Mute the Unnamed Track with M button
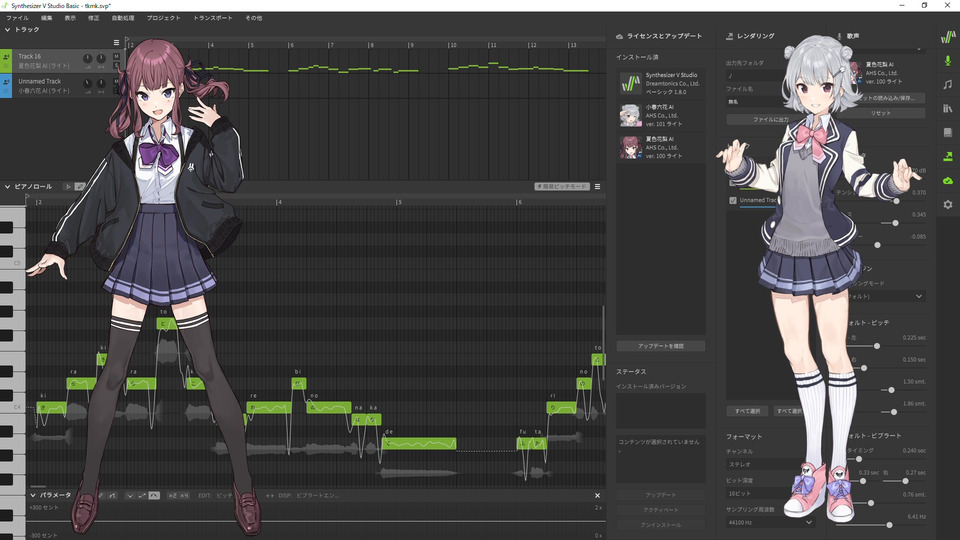960x540 pixels. [116, 81]
